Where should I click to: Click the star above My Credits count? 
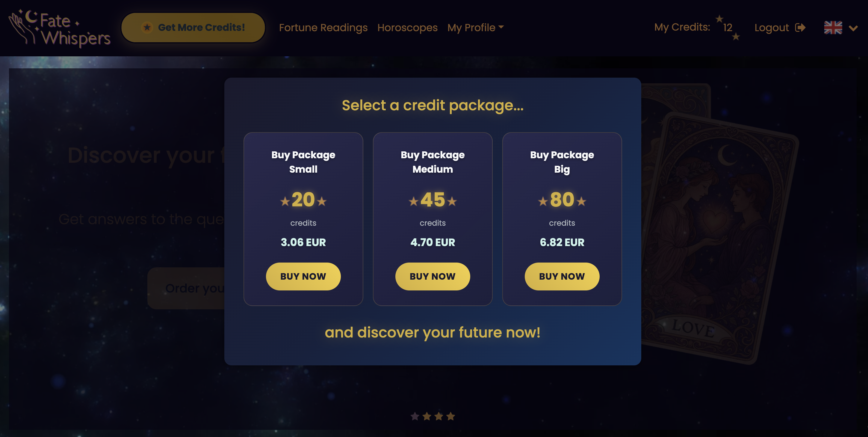[719, 19]
